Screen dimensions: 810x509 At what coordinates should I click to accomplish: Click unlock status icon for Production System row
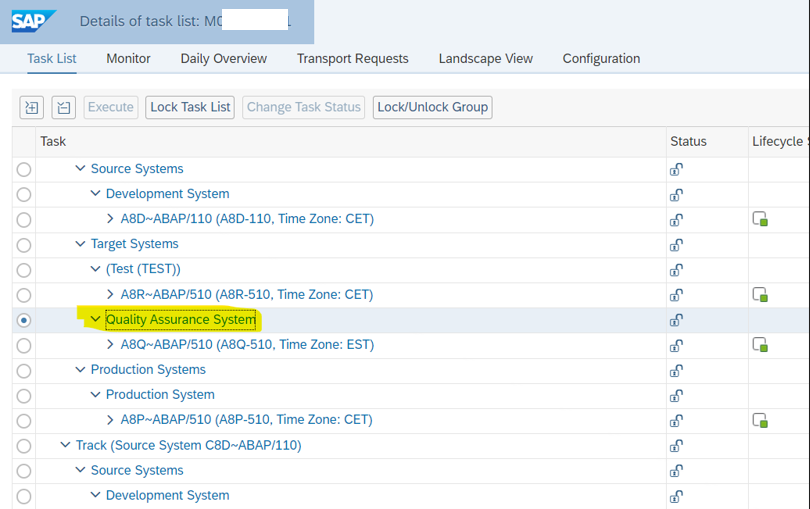(676, 396)
